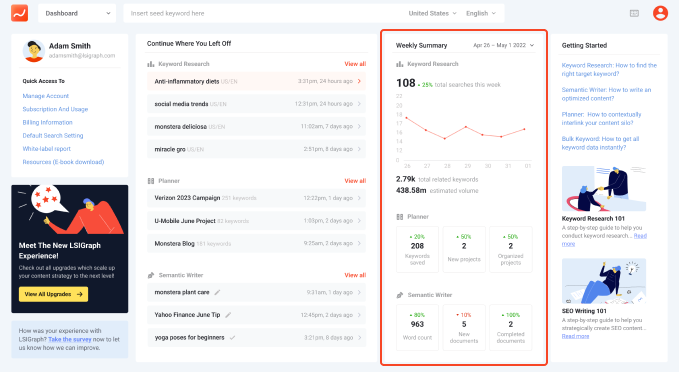
Task: Click View all for Planner section
Action: pos(355,181)
